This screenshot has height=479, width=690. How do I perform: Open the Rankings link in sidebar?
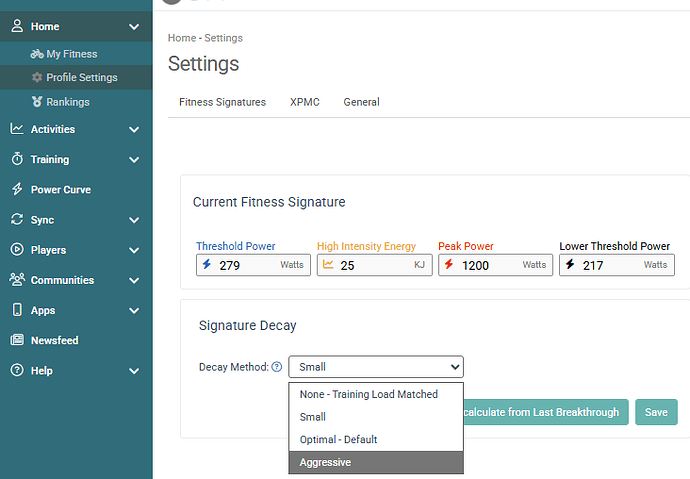(67, 102)
